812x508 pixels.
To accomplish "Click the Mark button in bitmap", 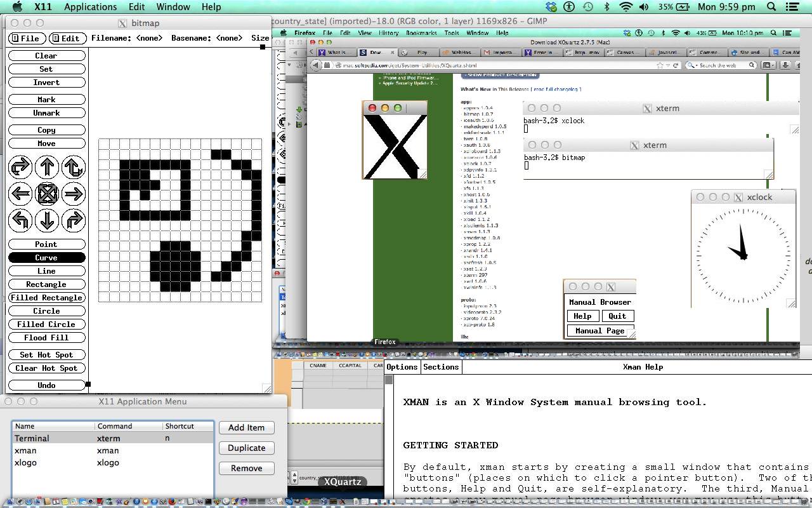I will (x=46, y=100).
